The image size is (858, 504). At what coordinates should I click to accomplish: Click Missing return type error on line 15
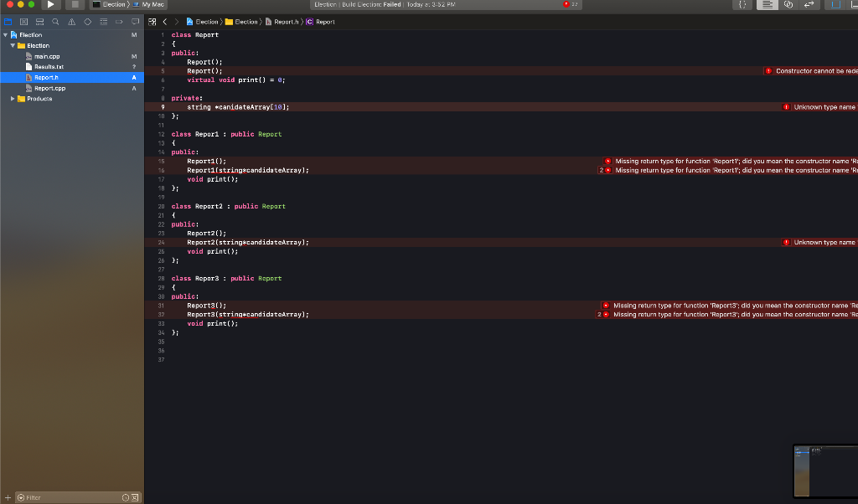pyautogui.click(x=731, y=162)
